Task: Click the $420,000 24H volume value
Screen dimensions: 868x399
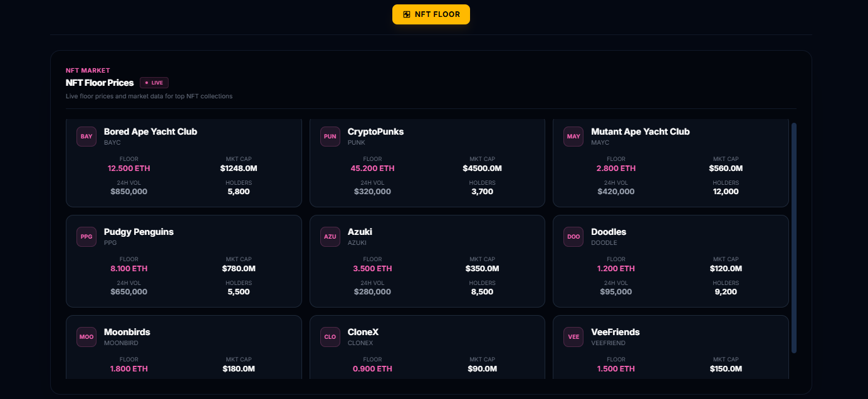Action: point(616,192)
